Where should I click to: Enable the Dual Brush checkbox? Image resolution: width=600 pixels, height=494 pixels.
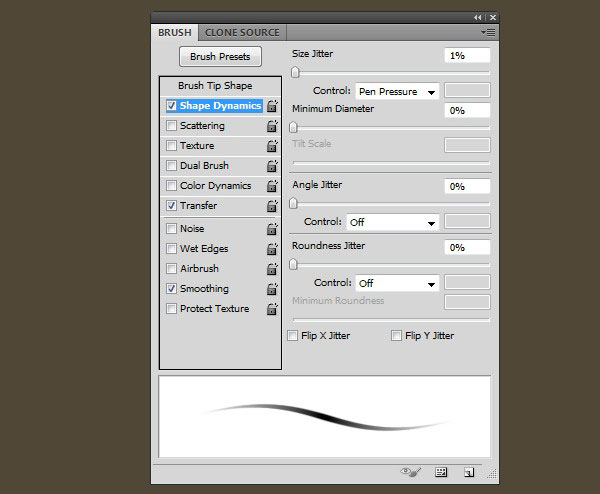tap(171, 165)
